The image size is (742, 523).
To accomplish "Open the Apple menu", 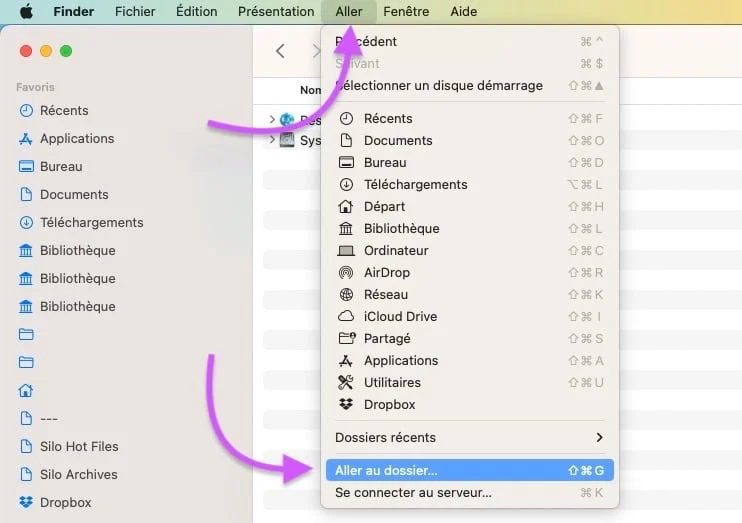I will (x=26, y=11).
